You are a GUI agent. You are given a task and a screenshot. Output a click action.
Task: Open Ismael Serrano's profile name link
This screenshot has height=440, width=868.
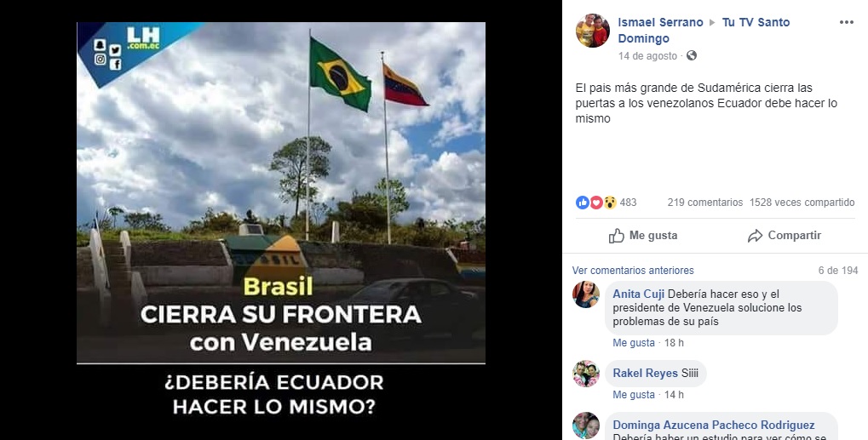(660, 23)
